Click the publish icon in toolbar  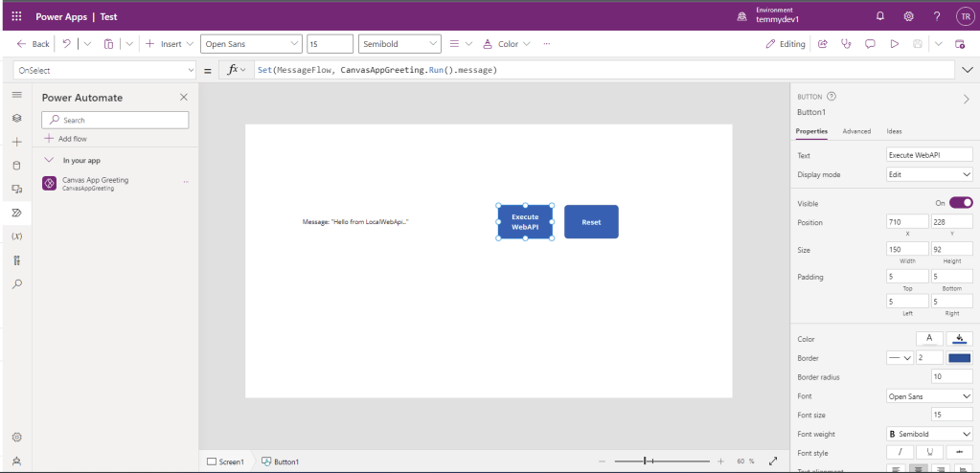pyautogui.click(x=960, y=44)
